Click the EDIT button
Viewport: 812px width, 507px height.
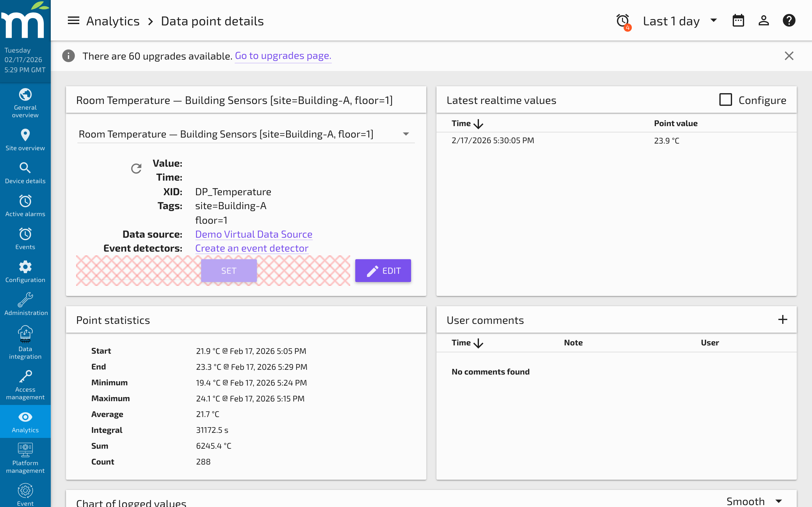click(383, 271)
